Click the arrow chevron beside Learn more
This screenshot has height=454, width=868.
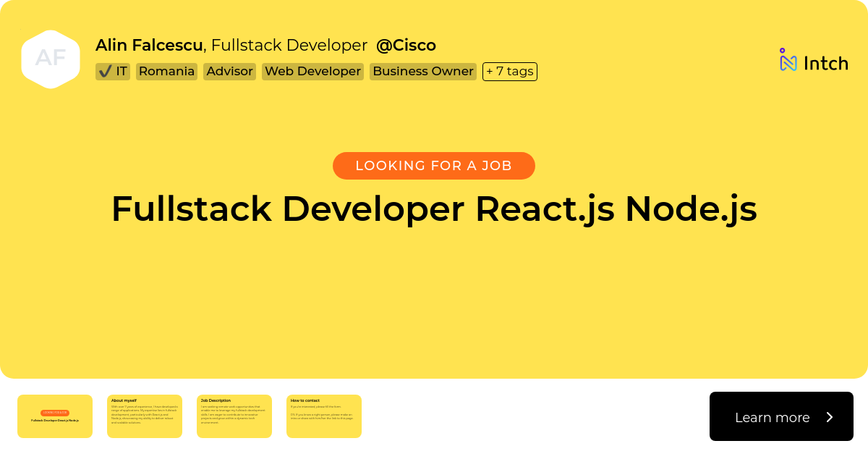[x=829, y=417]
